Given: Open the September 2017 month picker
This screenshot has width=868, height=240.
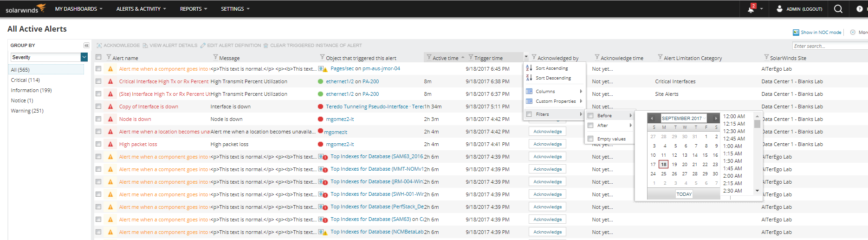Looking at the screenshot, I should click(684, 118).
